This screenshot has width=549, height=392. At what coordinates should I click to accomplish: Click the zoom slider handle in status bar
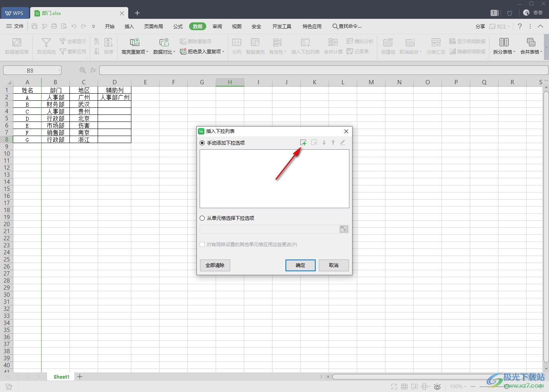[x=507, y=387]
